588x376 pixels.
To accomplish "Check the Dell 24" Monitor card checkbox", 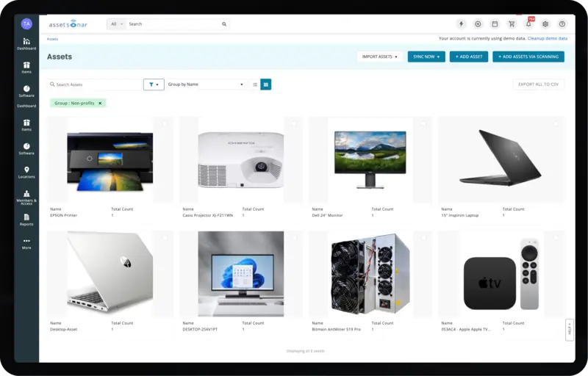I will click(423, 123).
